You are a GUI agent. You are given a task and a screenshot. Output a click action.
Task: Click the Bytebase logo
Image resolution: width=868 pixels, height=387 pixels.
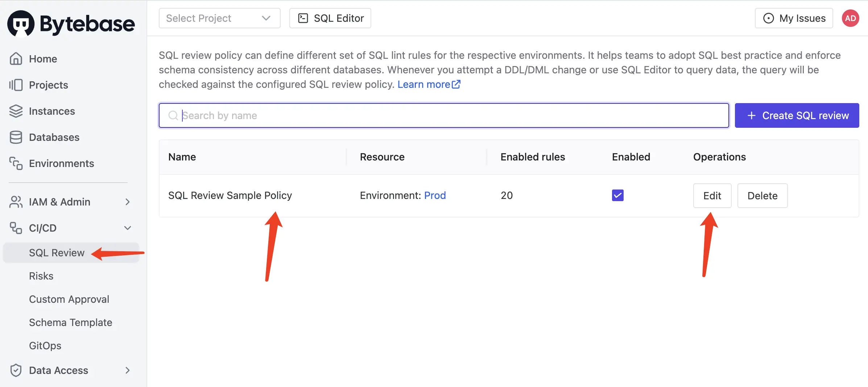pyautogui.click(x=71, y=24)
